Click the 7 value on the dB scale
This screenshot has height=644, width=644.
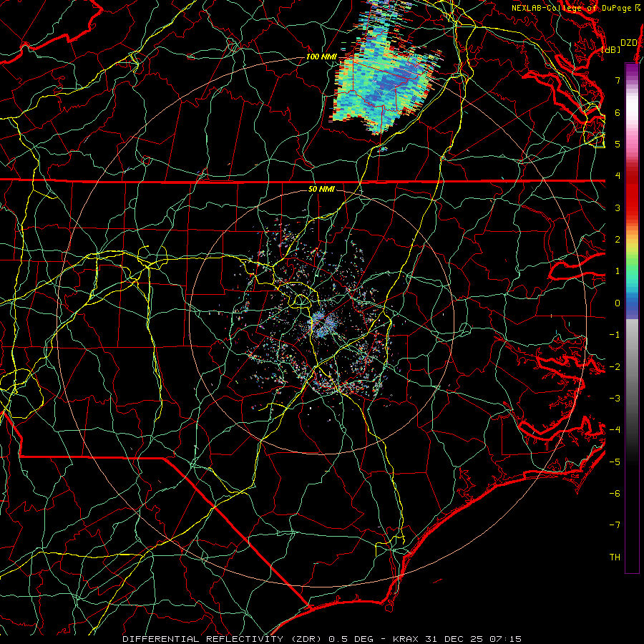[618, 80]
